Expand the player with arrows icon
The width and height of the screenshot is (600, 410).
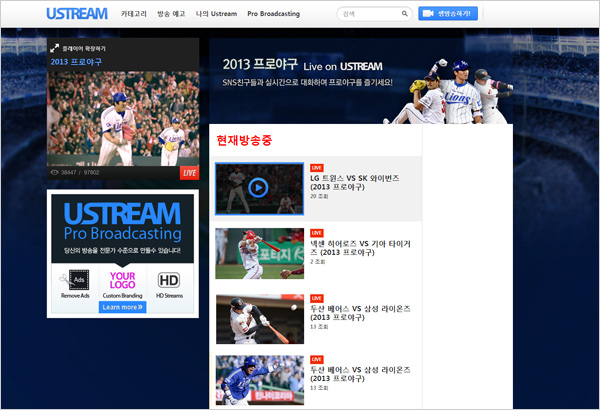[55, 48]
